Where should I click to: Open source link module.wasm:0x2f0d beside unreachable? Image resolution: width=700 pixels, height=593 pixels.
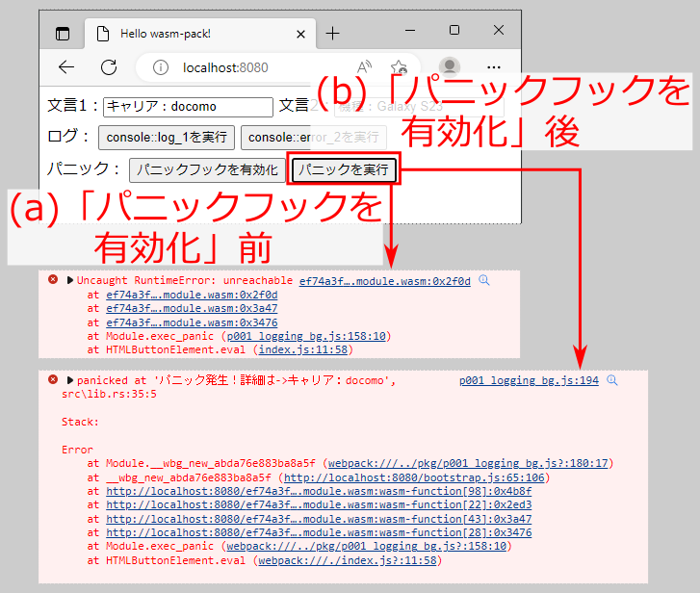(385, 281)
